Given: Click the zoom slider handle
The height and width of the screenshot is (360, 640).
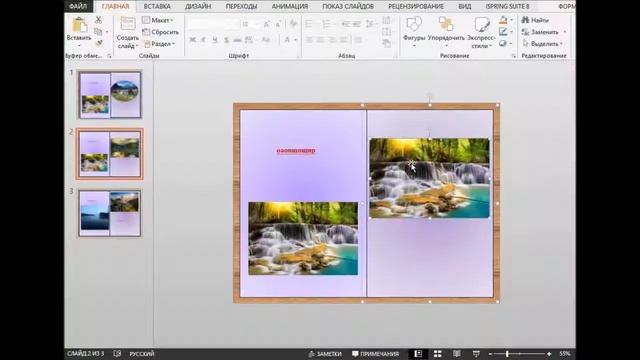Looking at the screenshot, I should pos(507,354).
